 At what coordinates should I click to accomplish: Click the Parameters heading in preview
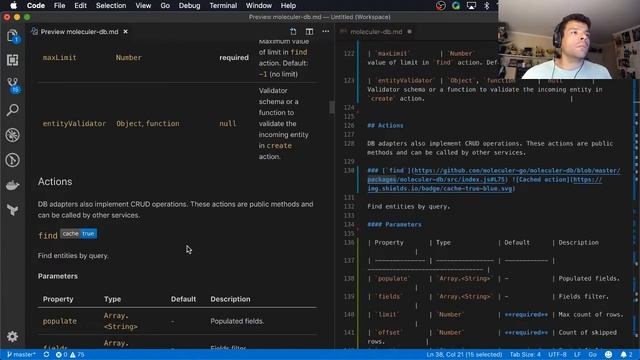coord(58,276)
